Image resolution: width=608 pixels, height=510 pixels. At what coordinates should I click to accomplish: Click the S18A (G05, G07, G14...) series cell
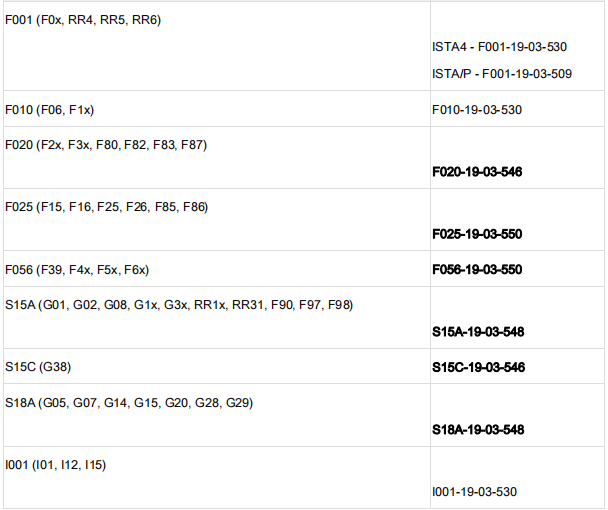pos(129,403)
